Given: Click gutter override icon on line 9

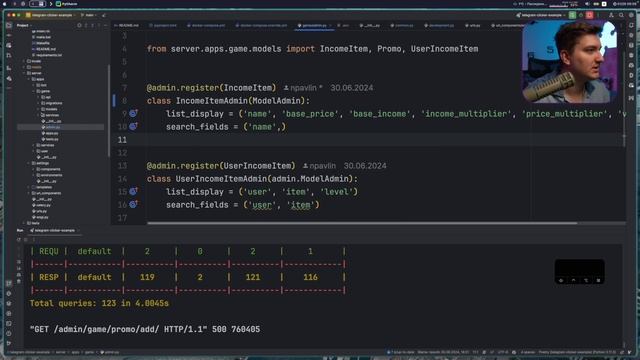Looking at the screenshot, I should [x=133, y=113].
